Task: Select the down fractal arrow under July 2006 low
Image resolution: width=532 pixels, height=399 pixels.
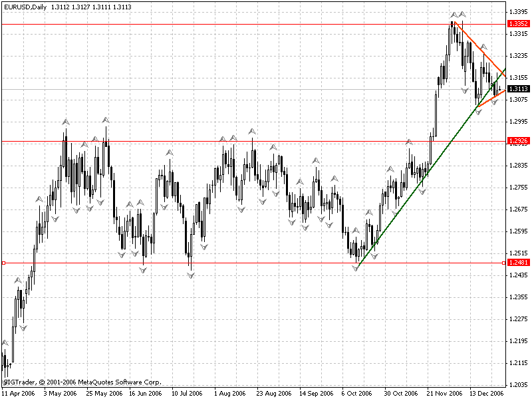Action: click(190, 275)
